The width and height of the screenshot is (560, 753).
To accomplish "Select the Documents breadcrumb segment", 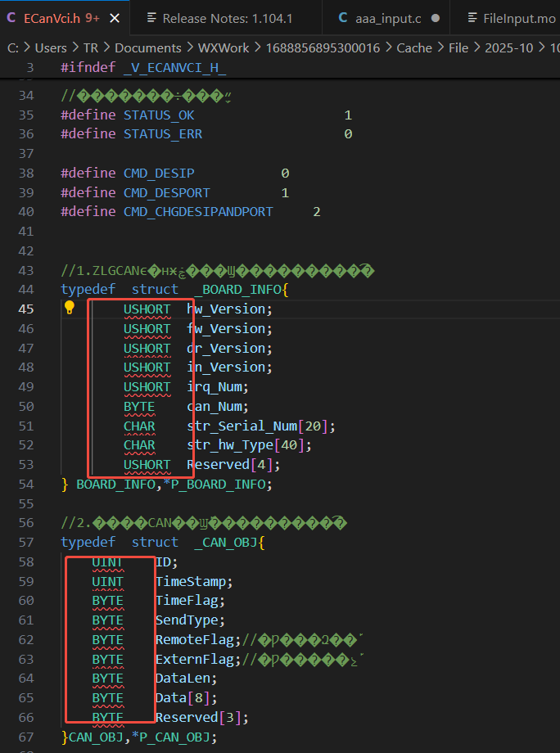I will click(x=148, y=48).
